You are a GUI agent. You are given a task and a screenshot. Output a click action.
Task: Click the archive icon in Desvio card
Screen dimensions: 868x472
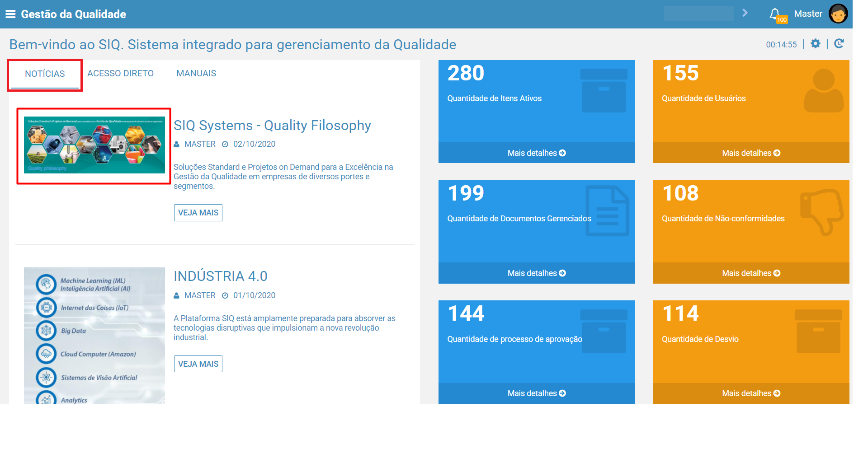click(x=818, y=331)
